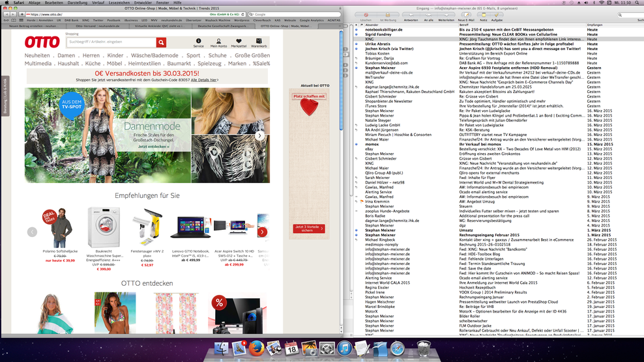Switch to 'Virtuelle Ankleide: QVC' tab

[159, 26]
